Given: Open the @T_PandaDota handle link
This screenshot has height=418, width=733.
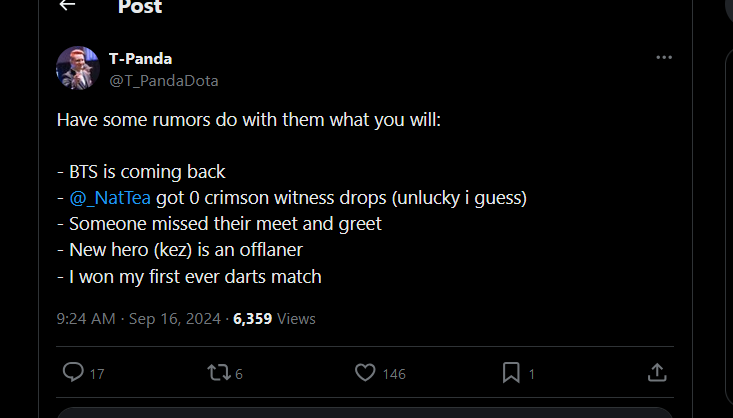Looking at the screenshot, I should click(x=163, y=80).
